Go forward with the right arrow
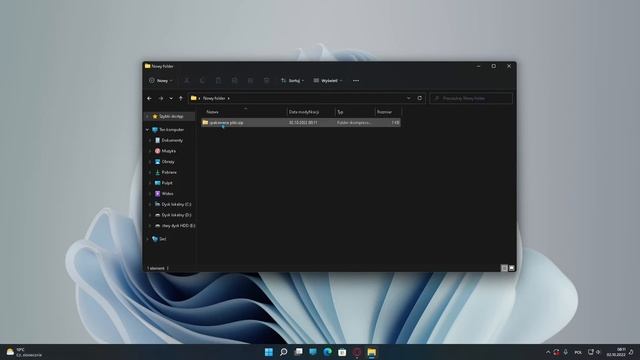 coord(161,98)
